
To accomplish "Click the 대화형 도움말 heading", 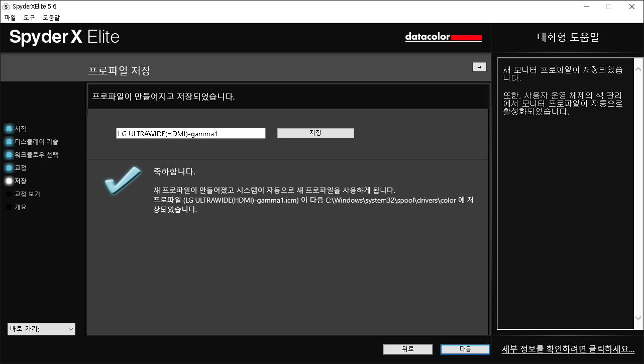I will (568, 37).
